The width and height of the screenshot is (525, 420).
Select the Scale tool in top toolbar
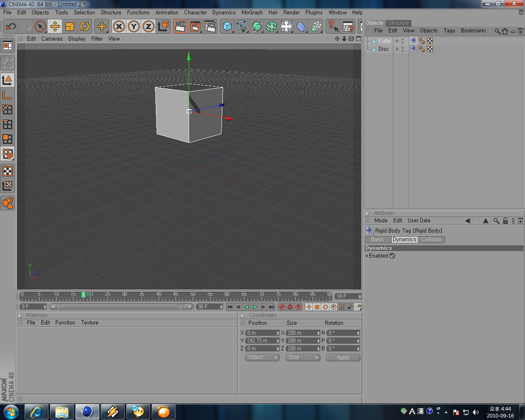(70, 27)
